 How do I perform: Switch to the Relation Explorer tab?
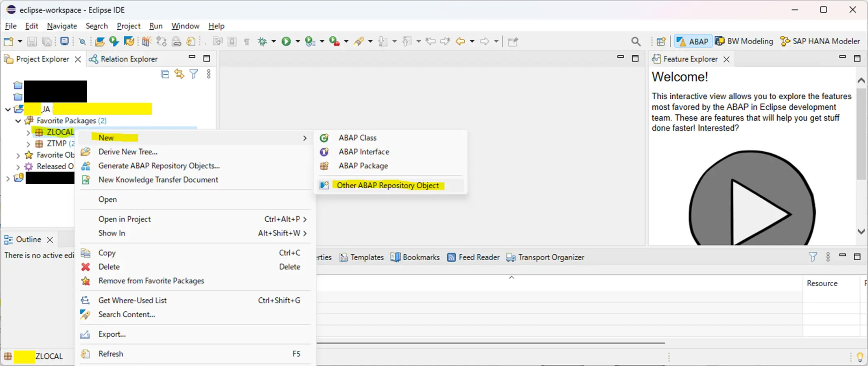click(123, 59)
